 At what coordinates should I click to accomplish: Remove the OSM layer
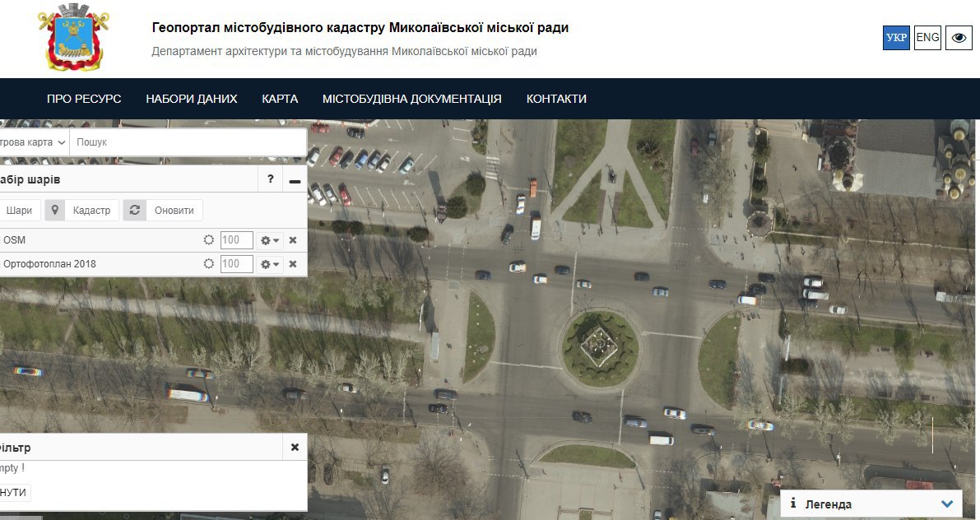tap(292, 240)
